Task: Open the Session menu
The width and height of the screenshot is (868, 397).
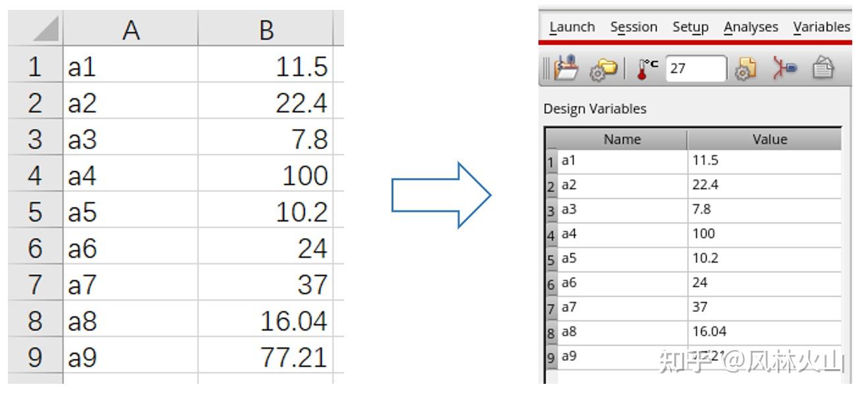Action: point(633,27)
